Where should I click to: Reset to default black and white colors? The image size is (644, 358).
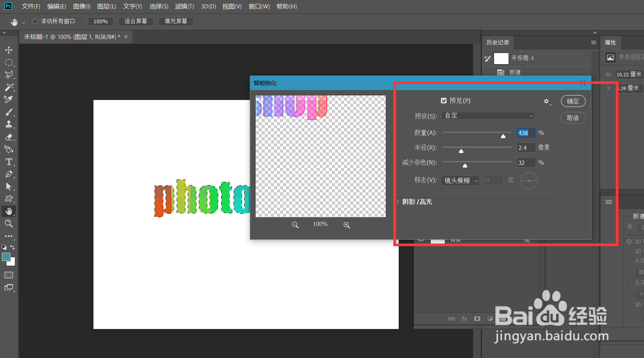click(x=4, y=247)
